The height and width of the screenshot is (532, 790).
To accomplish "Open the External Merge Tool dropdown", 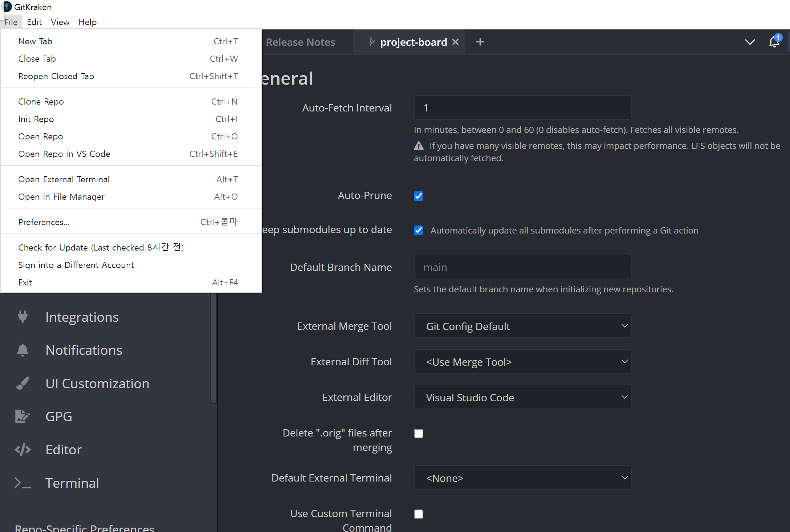I will point(522,326).
